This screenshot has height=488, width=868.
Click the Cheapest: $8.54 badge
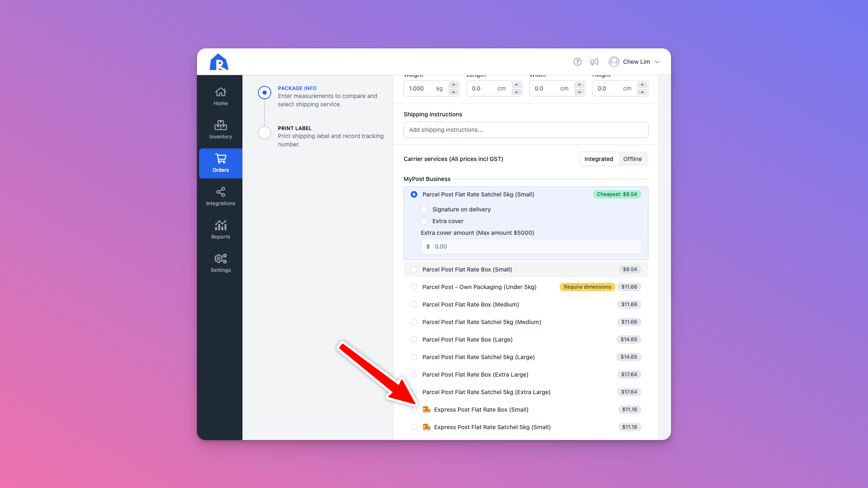pyautogui.click(x=617, y=194)
